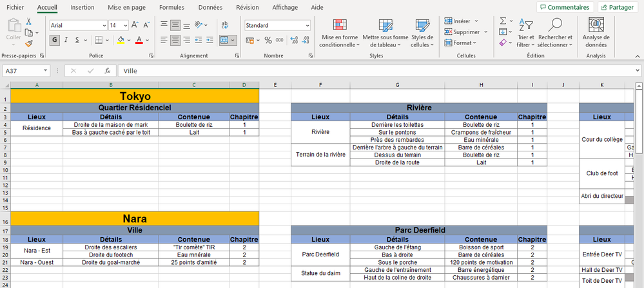Click the Partager button
Image resolution: width=644 pixels, height=288 pixels.
tap(618, 7)
